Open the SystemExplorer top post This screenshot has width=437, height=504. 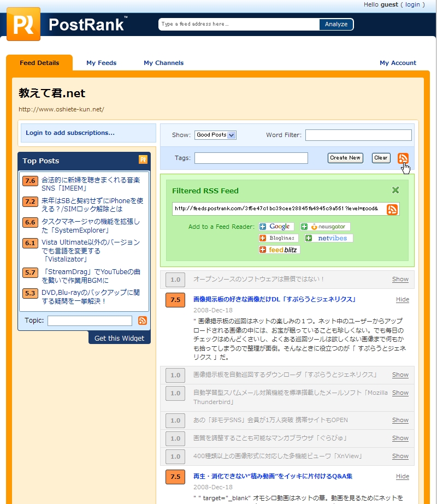pyautogui.click(x=91, y=226)
